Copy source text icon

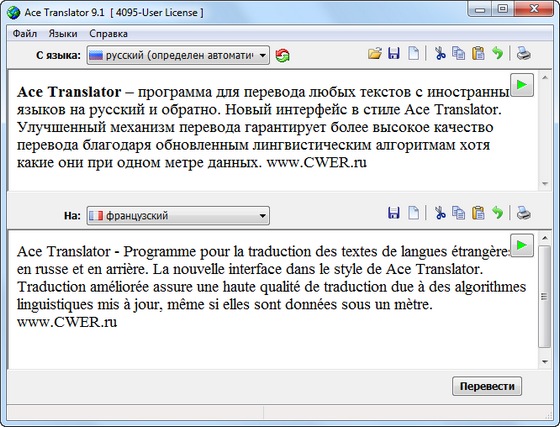[459, 54]
